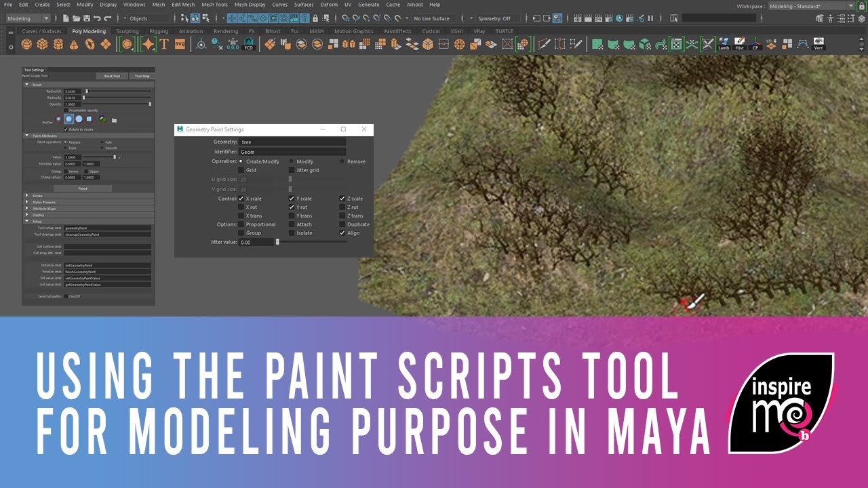
Task: Open the Modeling menu set dropdown
Action: coord(29,18)
